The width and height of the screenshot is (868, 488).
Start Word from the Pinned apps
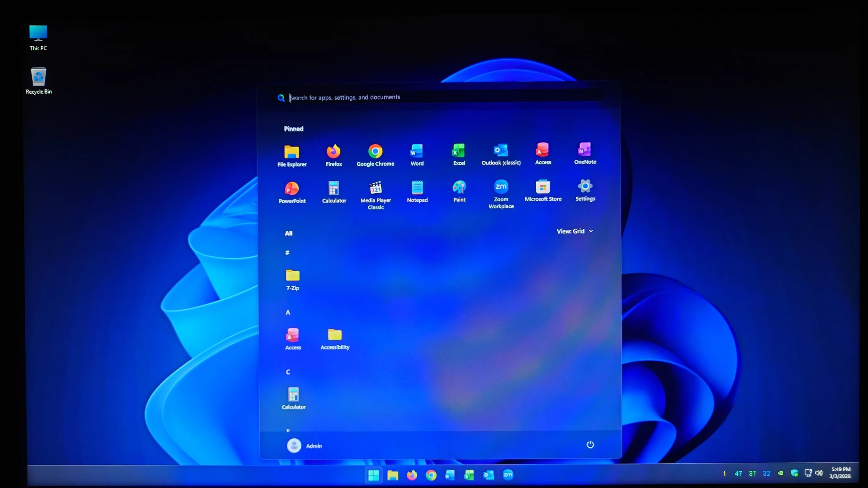pos(417,155)
